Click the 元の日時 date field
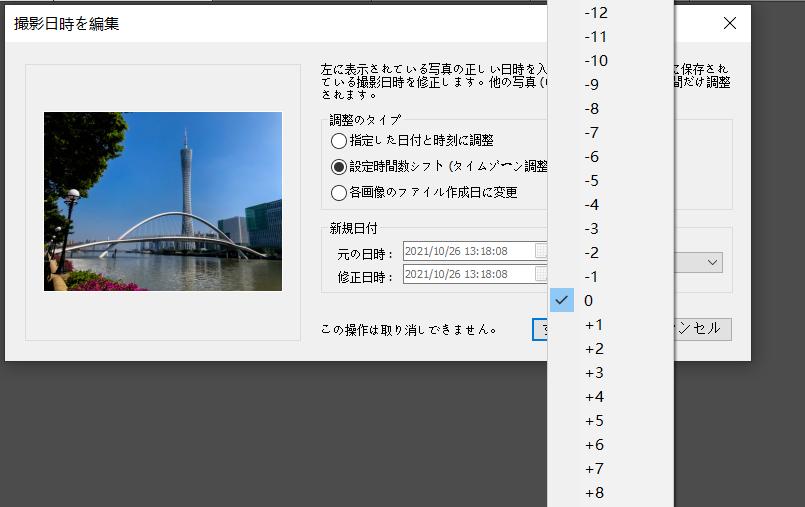The width and height of the screenshot is (805, 507). click(x=470, y=252)
